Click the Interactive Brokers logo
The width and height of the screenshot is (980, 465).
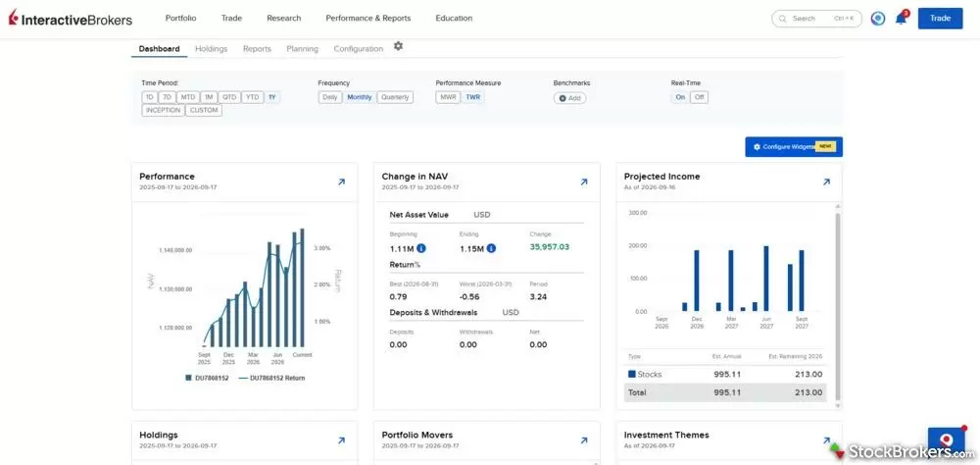[x=70, y=19]
